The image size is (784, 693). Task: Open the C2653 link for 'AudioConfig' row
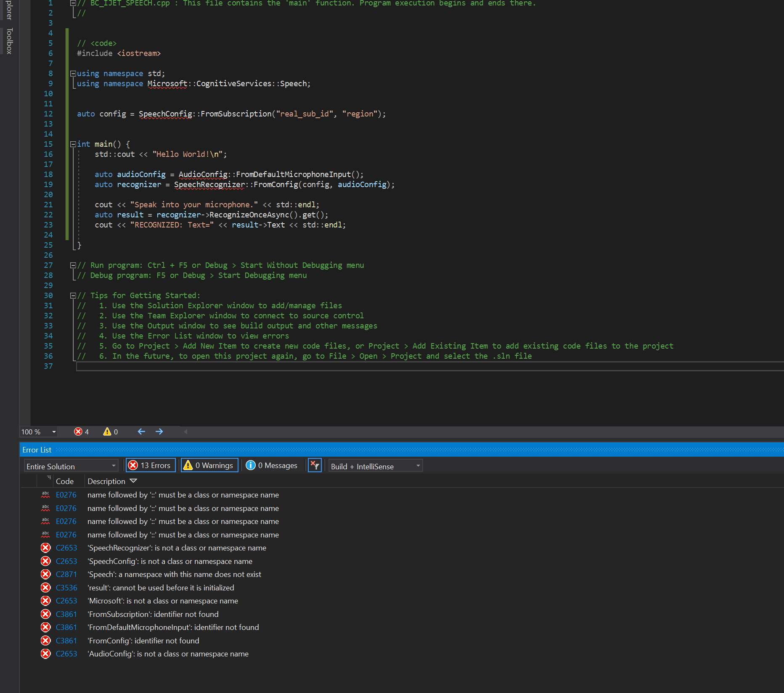point(66,653)
